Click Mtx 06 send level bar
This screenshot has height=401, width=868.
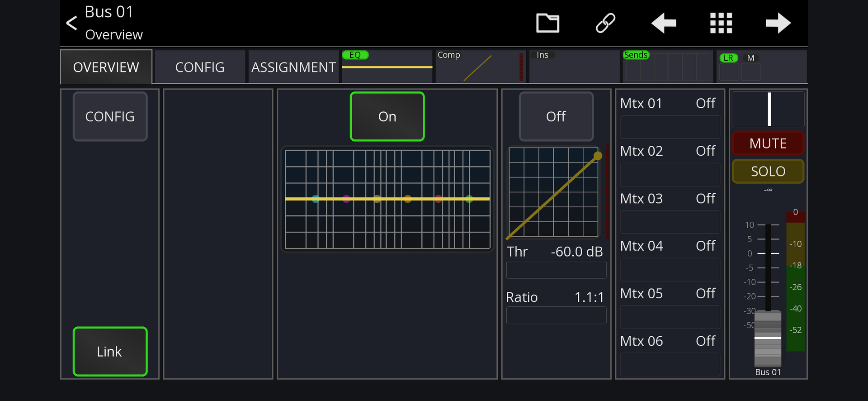click(x=670, y=365)
